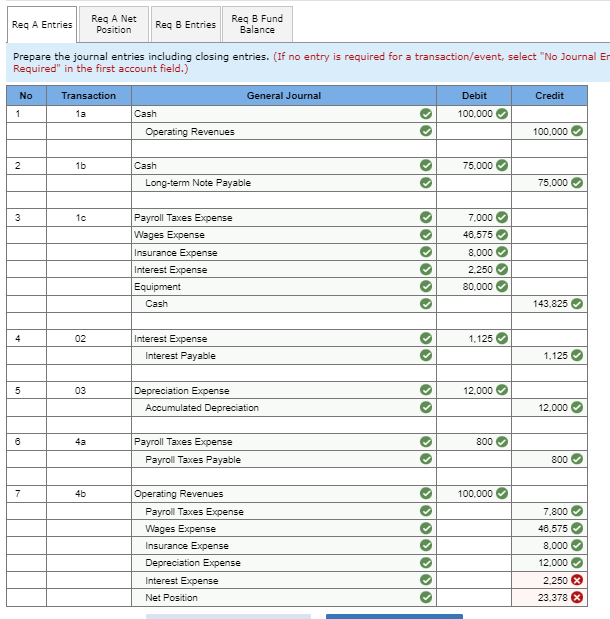Select transaction cell 1c
Viewport: 610px width, 619px height.
pos(89,218)
